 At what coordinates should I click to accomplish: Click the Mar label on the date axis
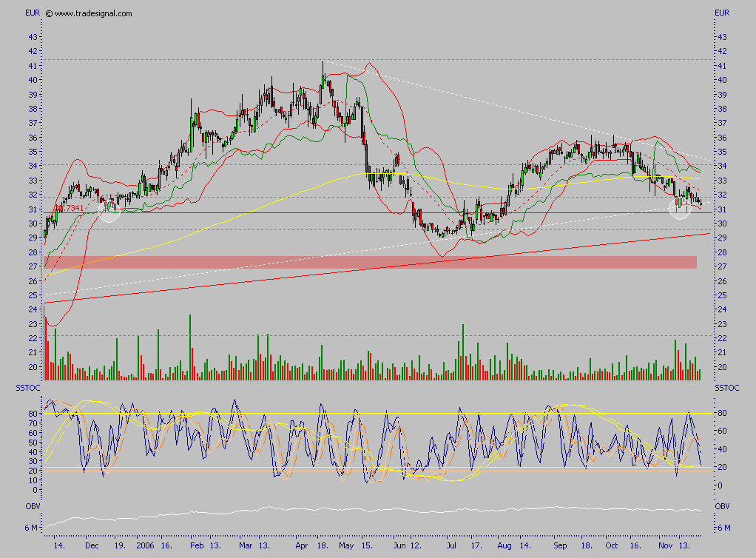pos(246,545)
